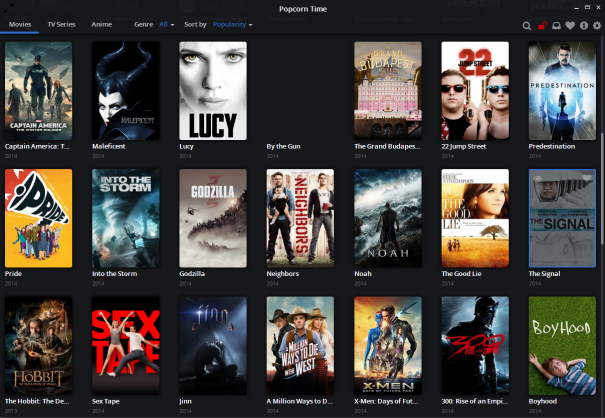The height and width of the screenshot is (418, 605).
Task: Click the Genre label
Action: (144, 24)
